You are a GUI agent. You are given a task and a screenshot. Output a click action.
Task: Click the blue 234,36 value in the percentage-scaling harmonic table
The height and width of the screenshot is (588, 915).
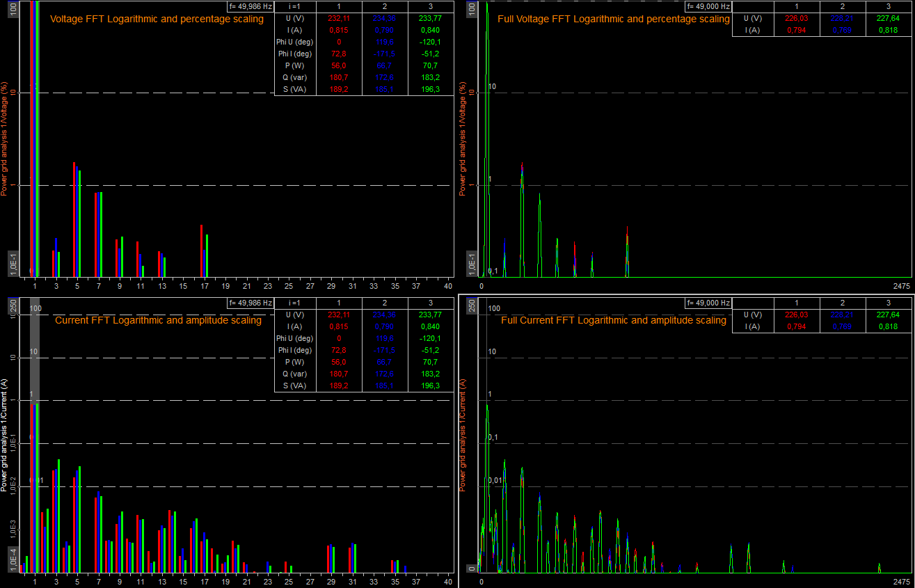coord(384,19)
